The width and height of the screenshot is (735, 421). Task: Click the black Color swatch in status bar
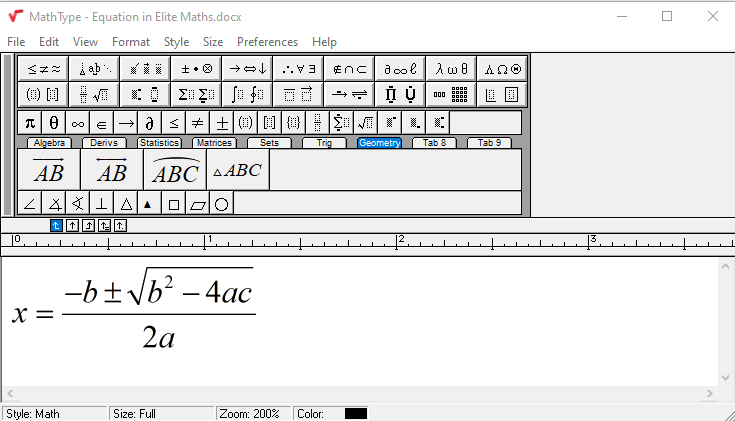click(356, 414)
